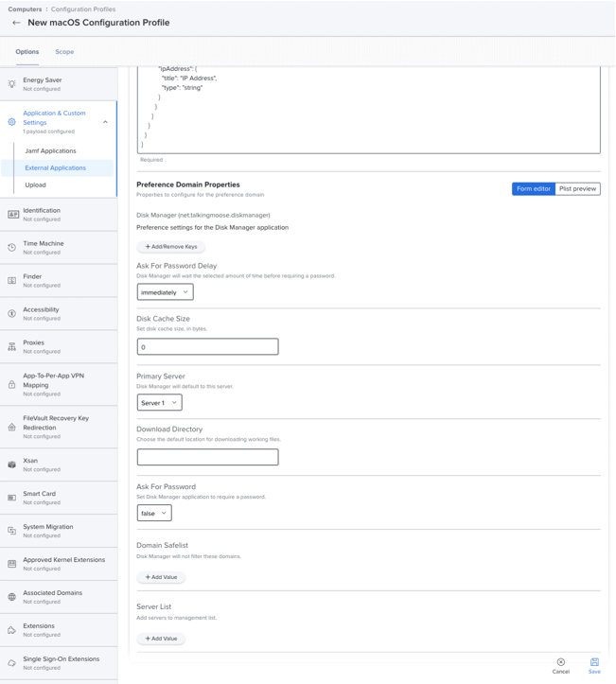
Task: Click inside the JSON schema text area
Action: point(369,109)
